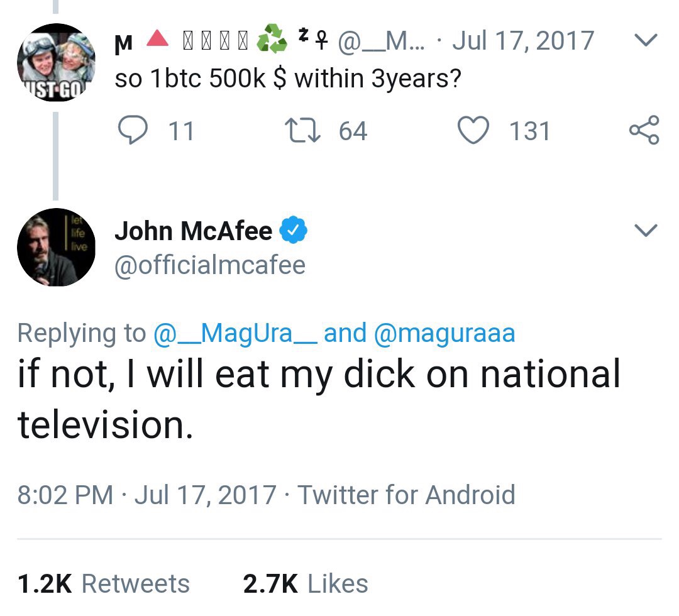View the top commenter's avatar
The height and width of the screenshot is (616, 679).
coord(56,62)
